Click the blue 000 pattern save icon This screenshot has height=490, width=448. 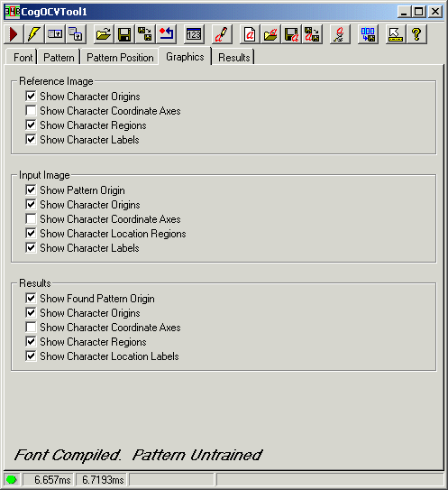point(368,34)
